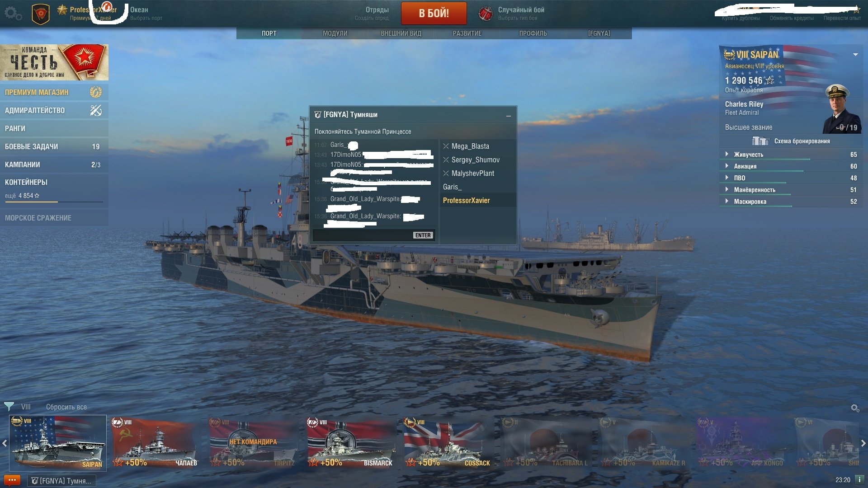
Task: Select the random battle type icon
Action: pos(486,14)
